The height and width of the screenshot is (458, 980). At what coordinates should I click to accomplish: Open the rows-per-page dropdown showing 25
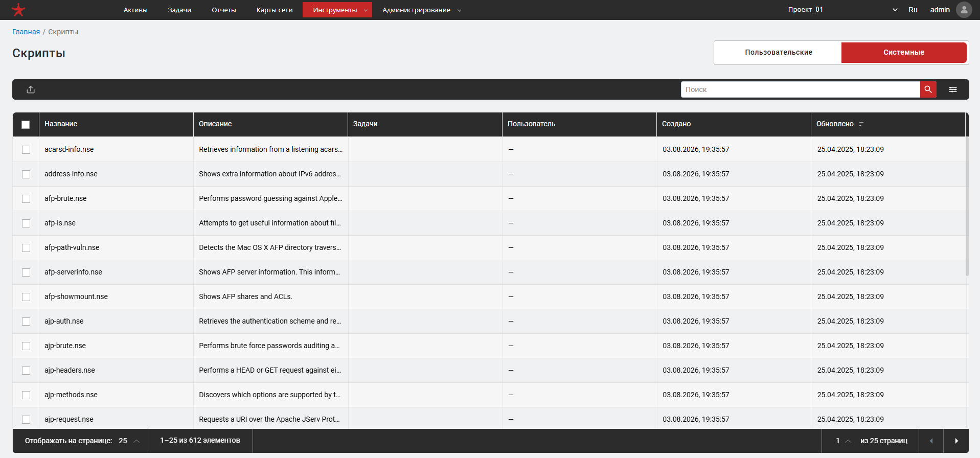(x=129, y=441)
